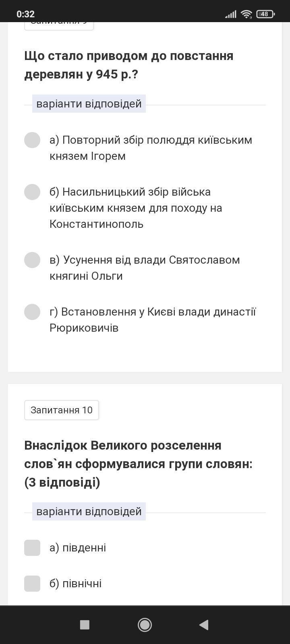Choose radio option в) Усунення від влади
The image size is (290, 644).
tap(32, 260)
